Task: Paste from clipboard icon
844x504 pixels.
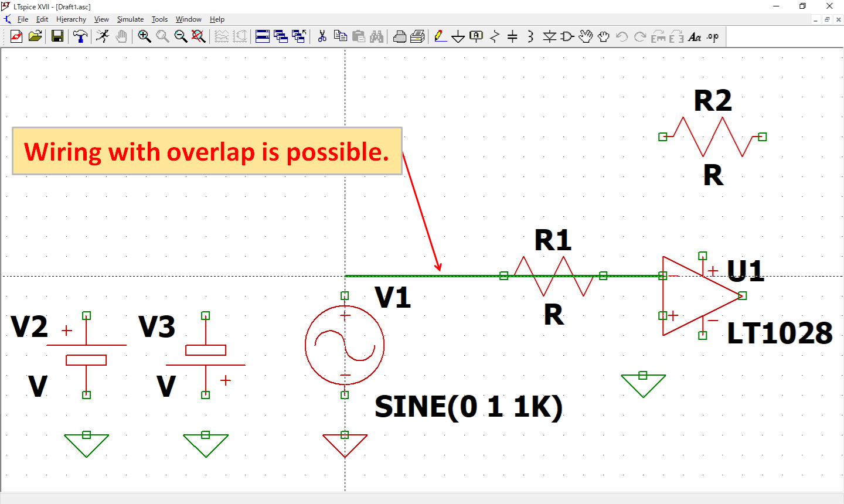Action: pyautogui.click(x=359, y=36)
